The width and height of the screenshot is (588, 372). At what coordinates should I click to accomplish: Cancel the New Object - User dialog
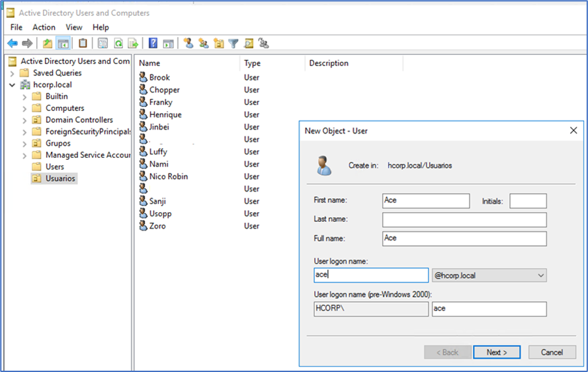click(x=552, y=352)
